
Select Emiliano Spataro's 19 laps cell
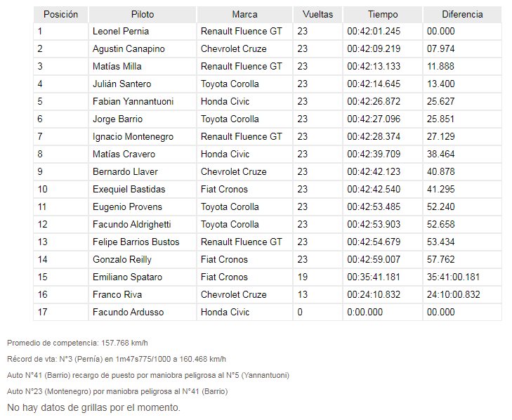[317, 277]
